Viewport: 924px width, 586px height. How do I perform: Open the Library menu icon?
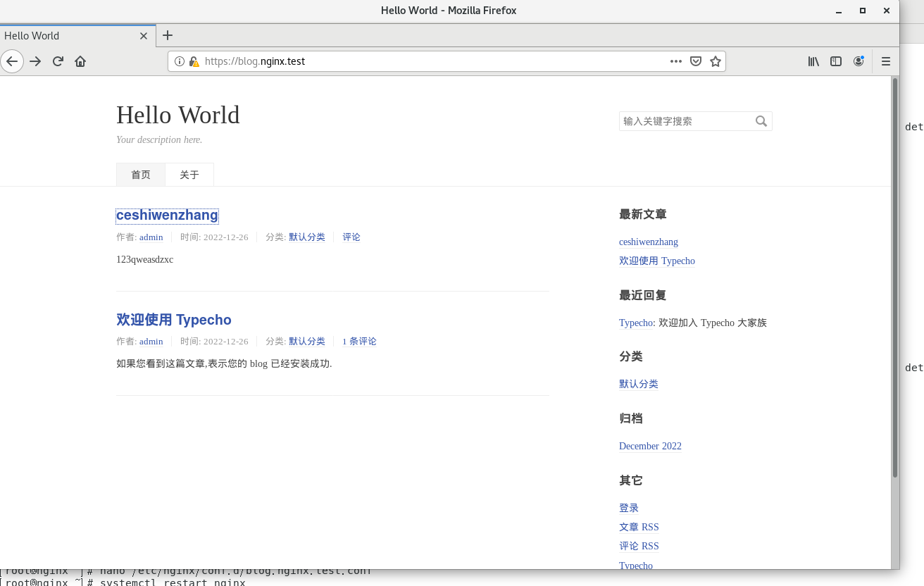click(x=813, y=61)
